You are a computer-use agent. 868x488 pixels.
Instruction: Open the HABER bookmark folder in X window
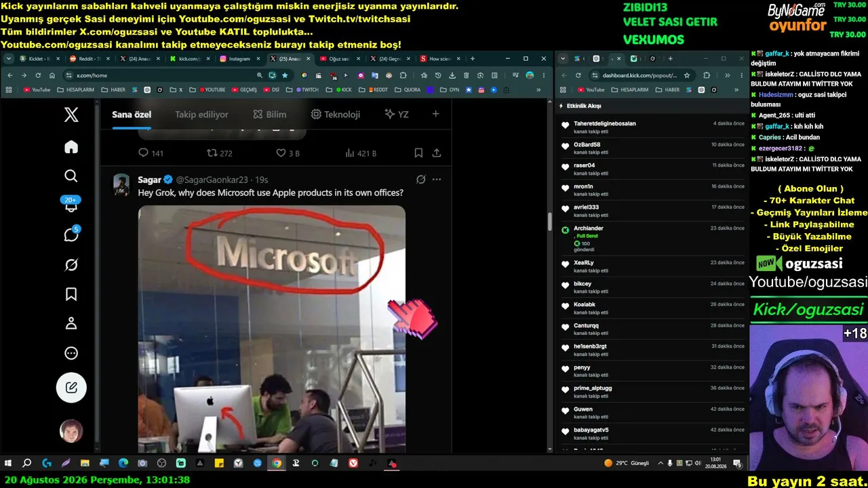tap(113, 89)
